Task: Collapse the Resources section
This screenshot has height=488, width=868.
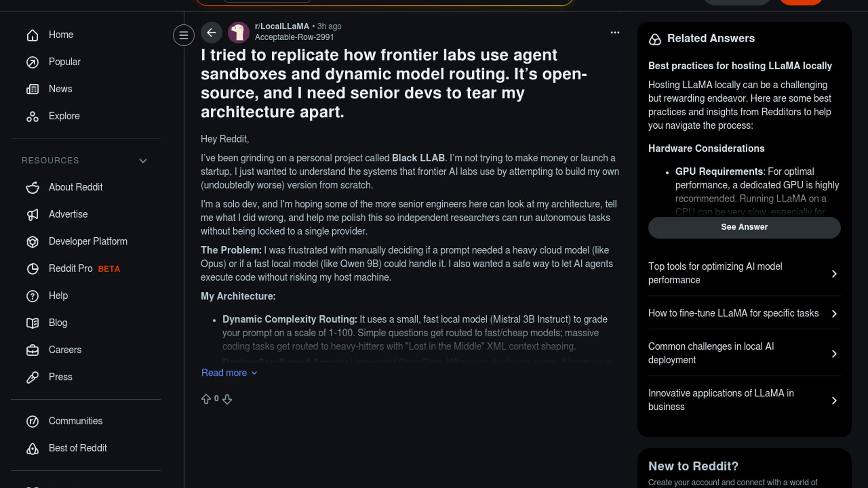Action: pos(143,161)
